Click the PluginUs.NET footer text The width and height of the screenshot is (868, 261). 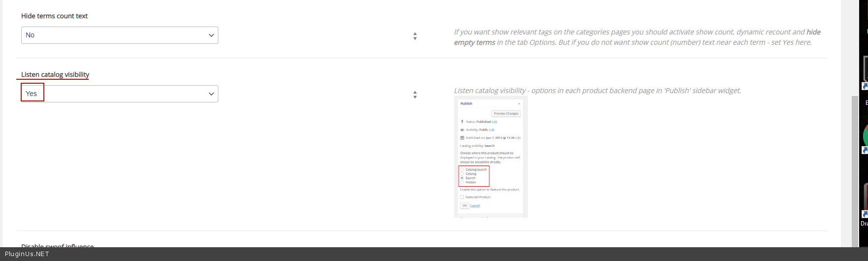[27, 254]
